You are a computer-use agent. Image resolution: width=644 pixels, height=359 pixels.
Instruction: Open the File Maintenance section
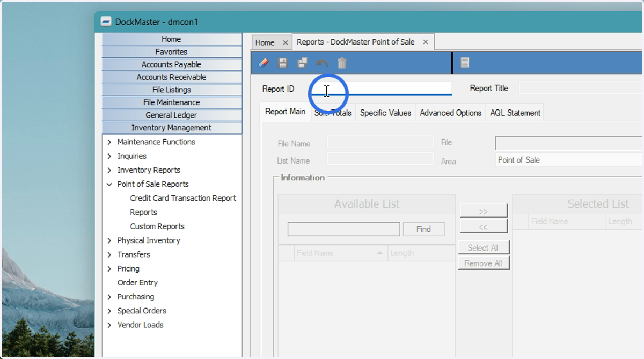tap(171, 102)
